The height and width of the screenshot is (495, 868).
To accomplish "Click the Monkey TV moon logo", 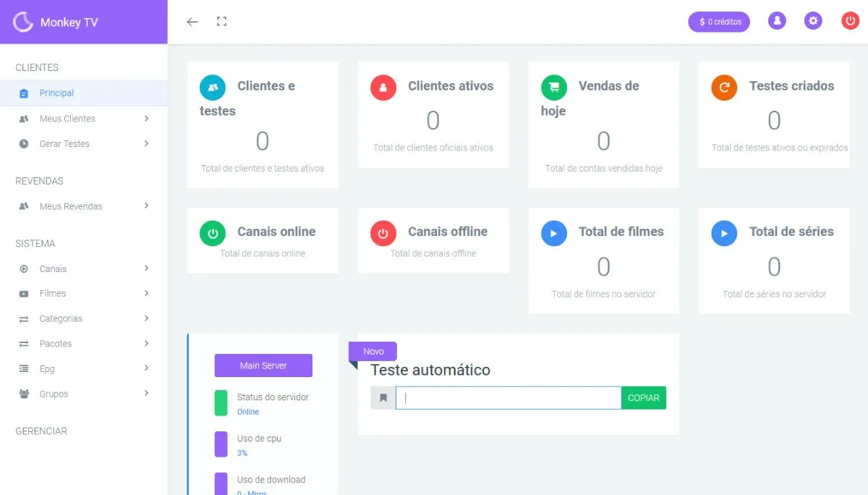I will [x=24, y=22].
